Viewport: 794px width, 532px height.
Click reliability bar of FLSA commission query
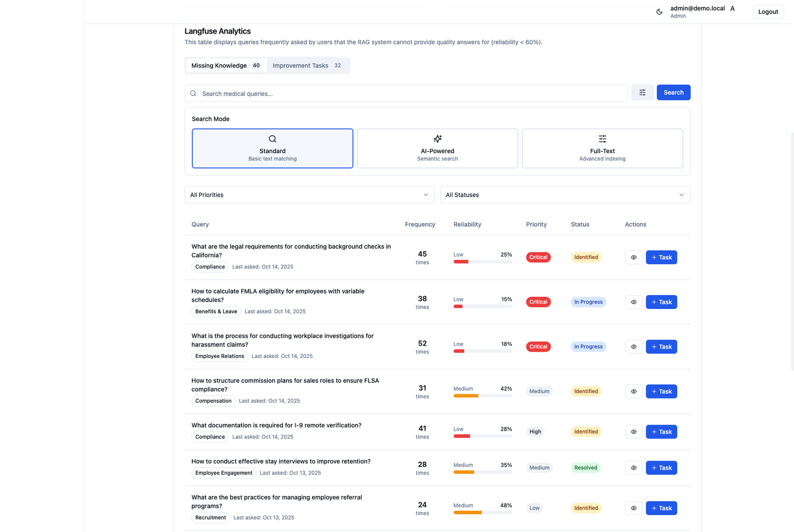(x=482, y=396)
